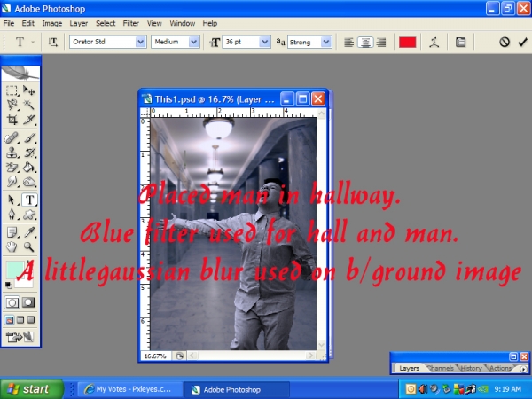
Task: Select the Lasso tool
Action: pyautogui.click(x=12, y=105)
